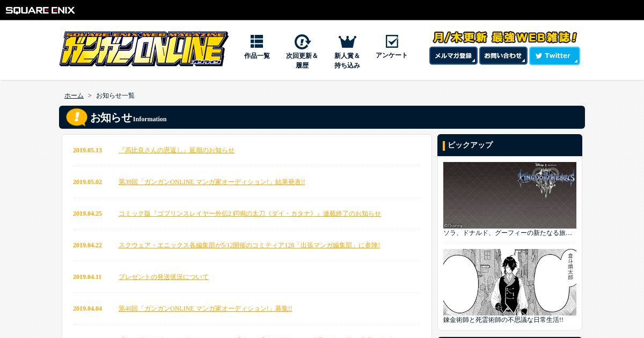Click the 次回更新＆履歴 refresh icon
Viewport: 644px width, 338px height.
[x=302, y=42]
